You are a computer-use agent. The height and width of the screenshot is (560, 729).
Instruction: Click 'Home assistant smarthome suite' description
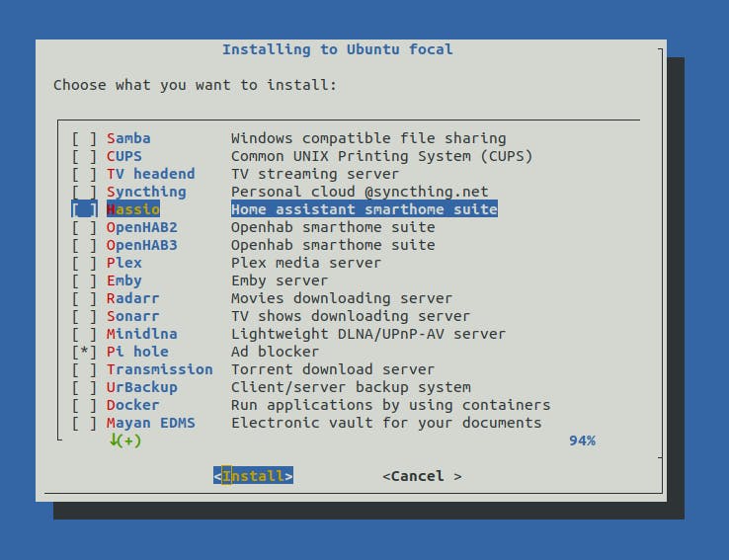point(364,209)
